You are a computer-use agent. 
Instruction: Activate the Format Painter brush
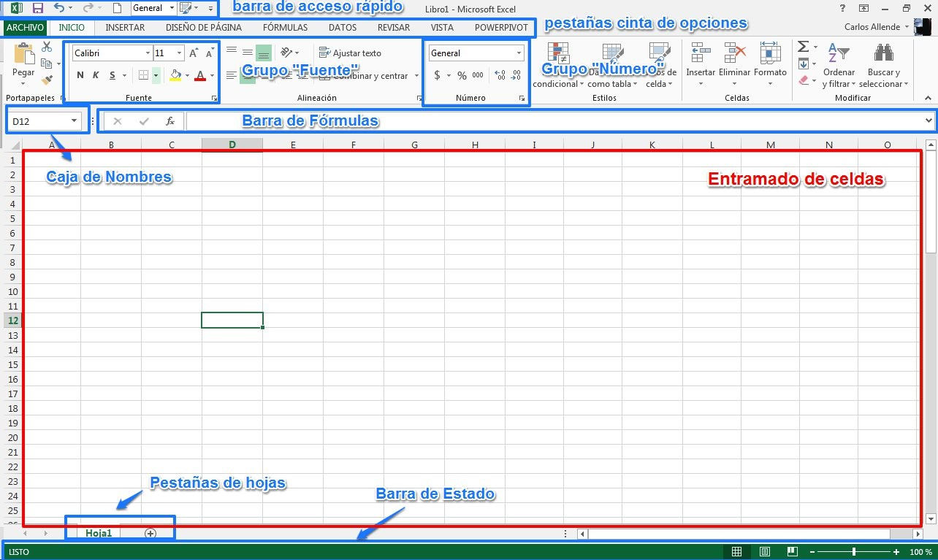pos(47,80)
